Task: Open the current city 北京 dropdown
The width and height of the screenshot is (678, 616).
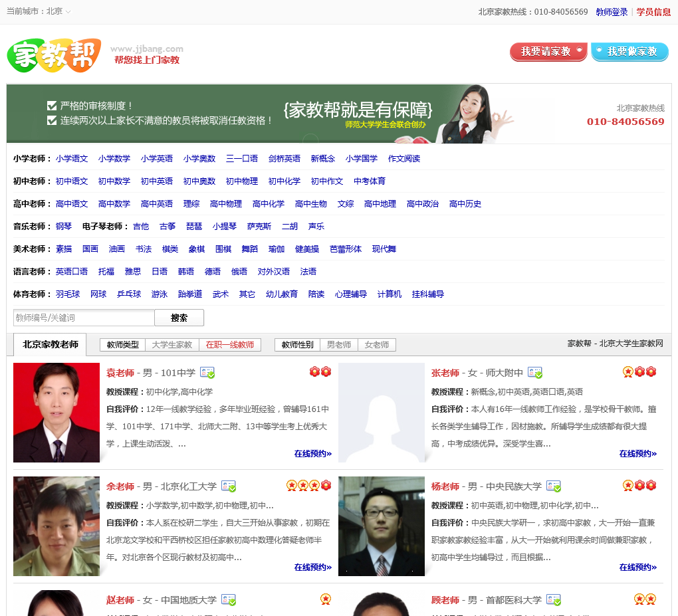Action: (x=58, y=11)
